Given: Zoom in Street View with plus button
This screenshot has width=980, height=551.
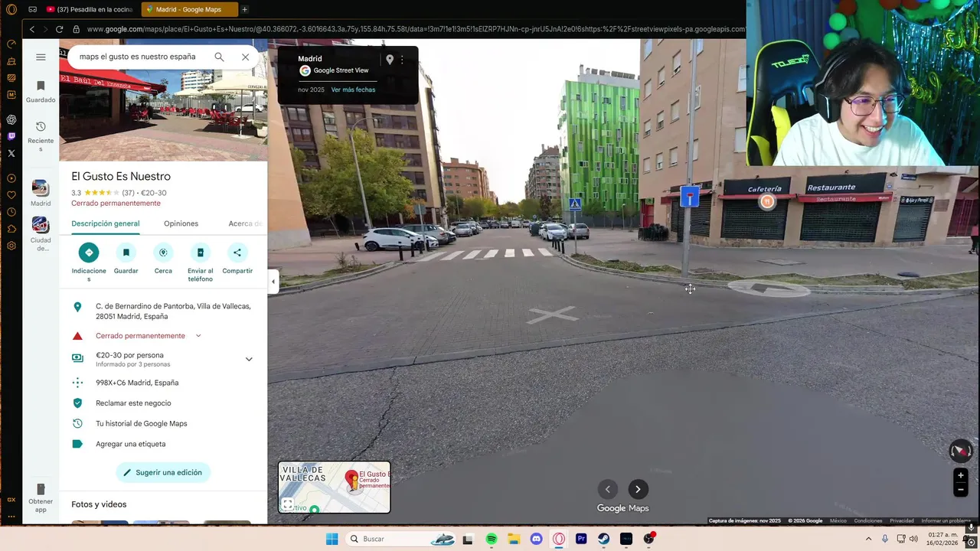Looking at the screenshot, I should point(961,475).
